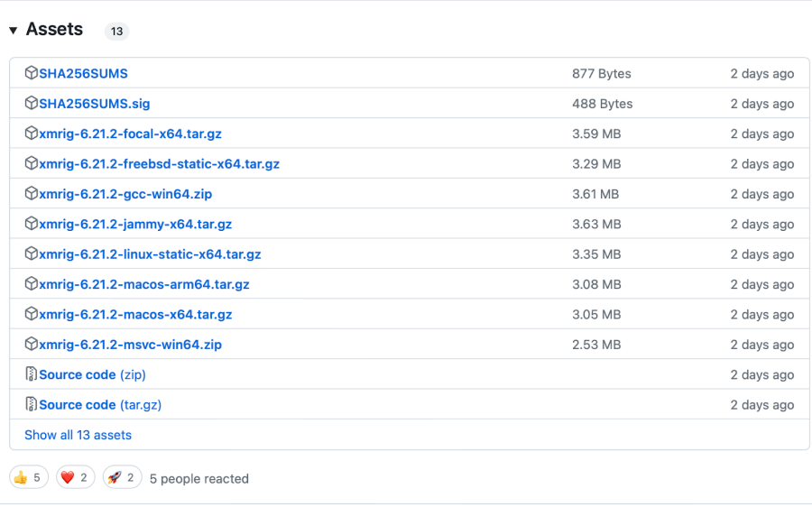Click the package icon beside SHA256SUMS
812x507 pixels.
[32, 73]
